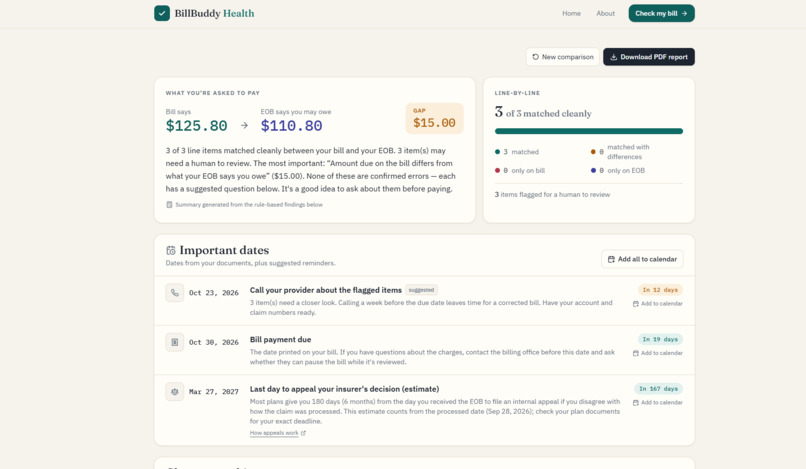The height and width of the screenshot is (469, 806).
Task: Click the arrow between bill and EOB amounts
Action: (244, 125)
